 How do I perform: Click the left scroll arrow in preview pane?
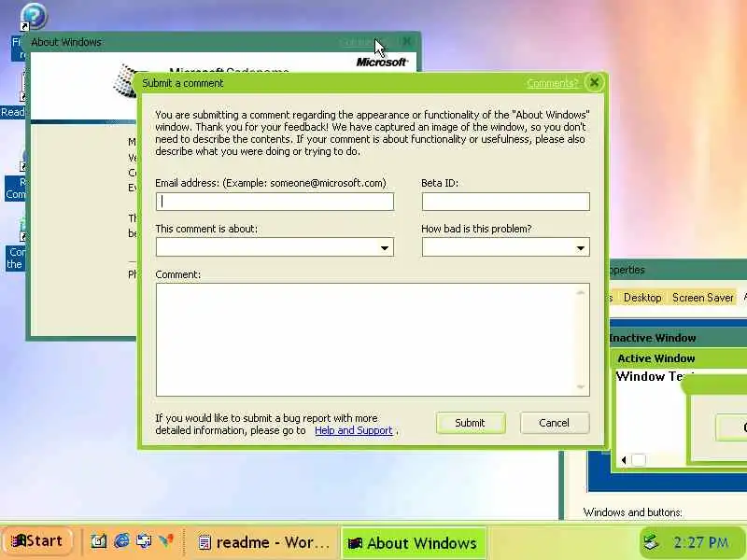[624, 460]
